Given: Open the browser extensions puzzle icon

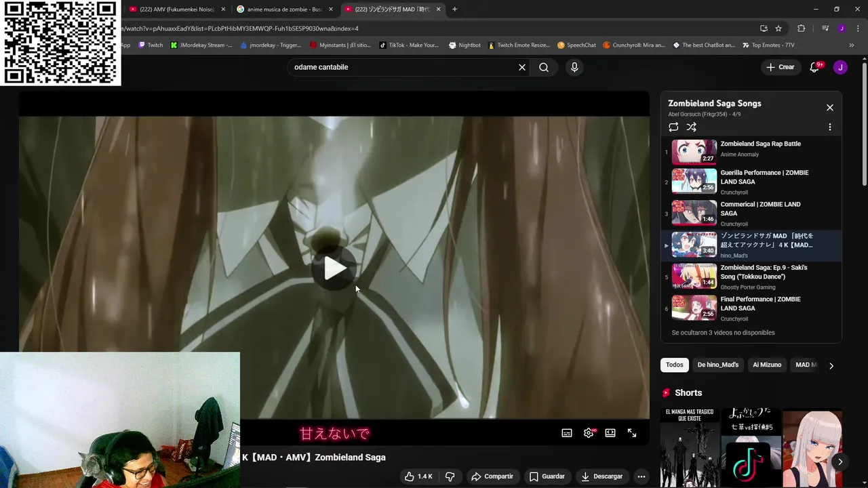Looking at the screenshot, I should [x=802, y=28].
